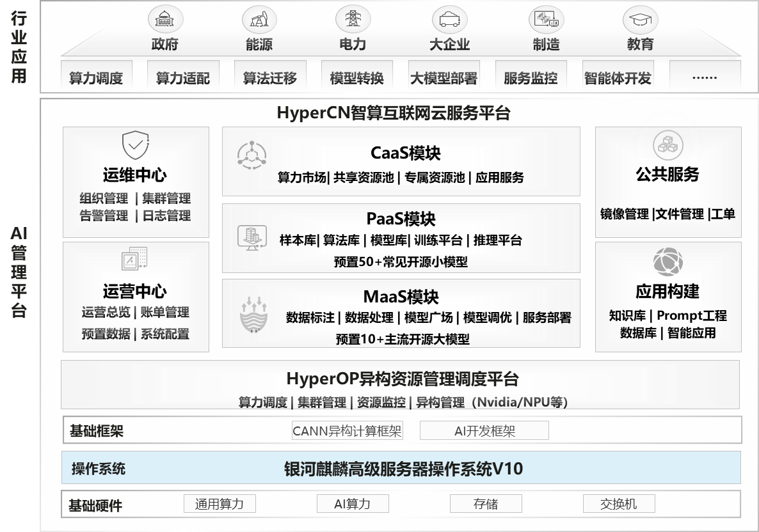Select the globe icon above 应用构建
Viewport: 759px width, 532px height.
pyautogui.click(x=667, y=262)
